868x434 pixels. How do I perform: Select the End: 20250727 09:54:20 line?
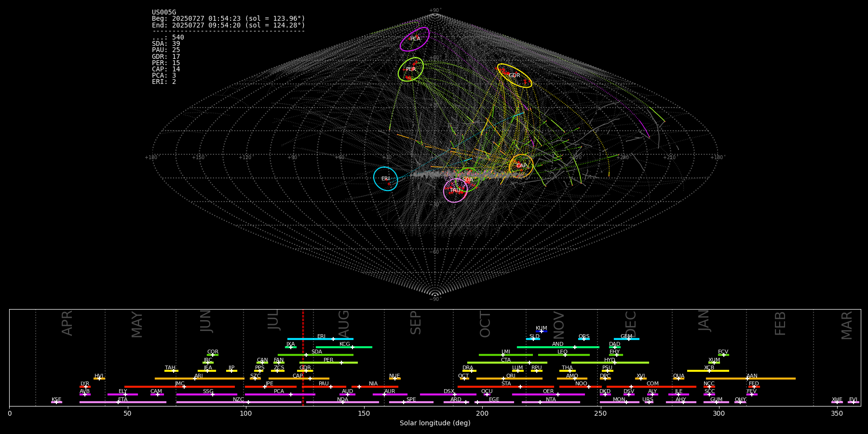click(229, 25)
